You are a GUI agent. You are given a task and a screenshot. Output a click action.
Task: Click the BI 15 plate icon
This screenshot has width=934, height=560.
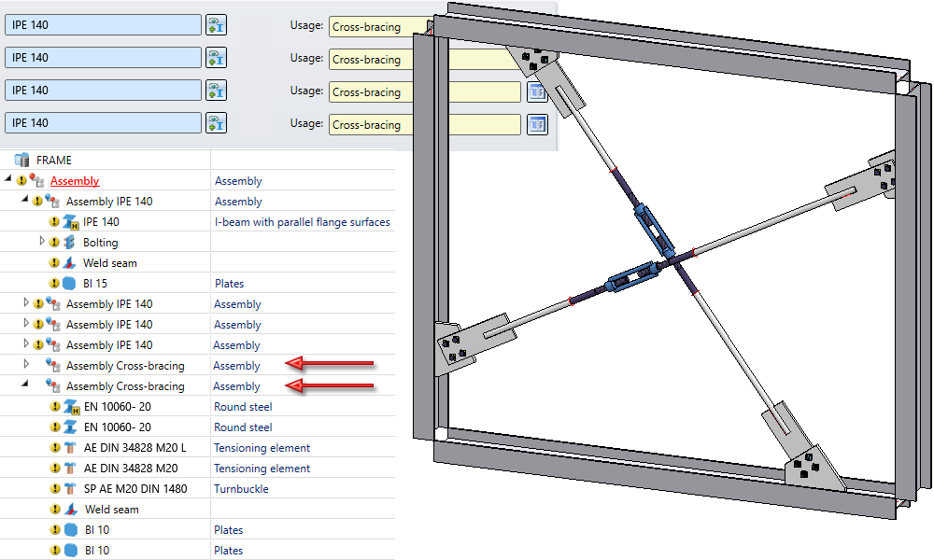point(69,284)
